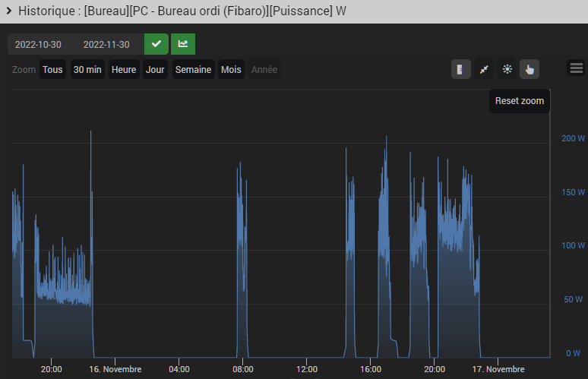Open the chart hamburger menu
This screenshot has width=588, height=379.
[577, 68]
